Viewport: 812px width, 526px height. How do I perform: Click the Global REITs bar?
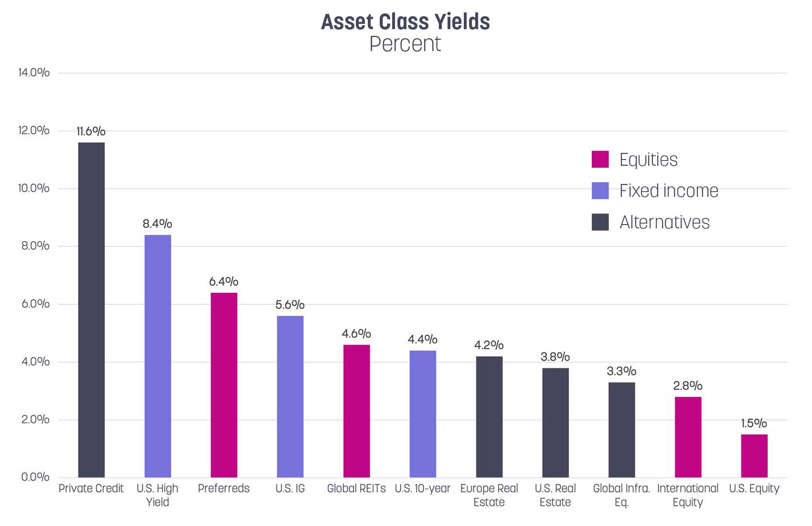point(356,411)
